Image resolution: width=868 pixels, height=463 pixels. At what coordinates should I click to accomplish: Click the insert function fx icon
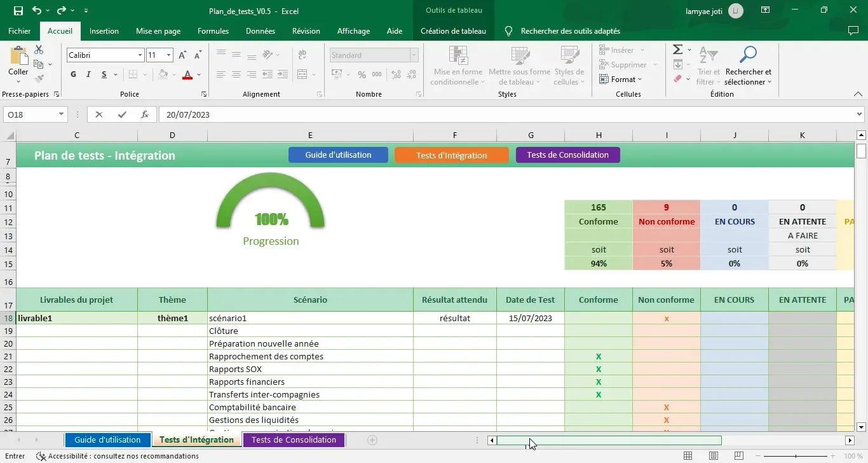click(145, 114)
